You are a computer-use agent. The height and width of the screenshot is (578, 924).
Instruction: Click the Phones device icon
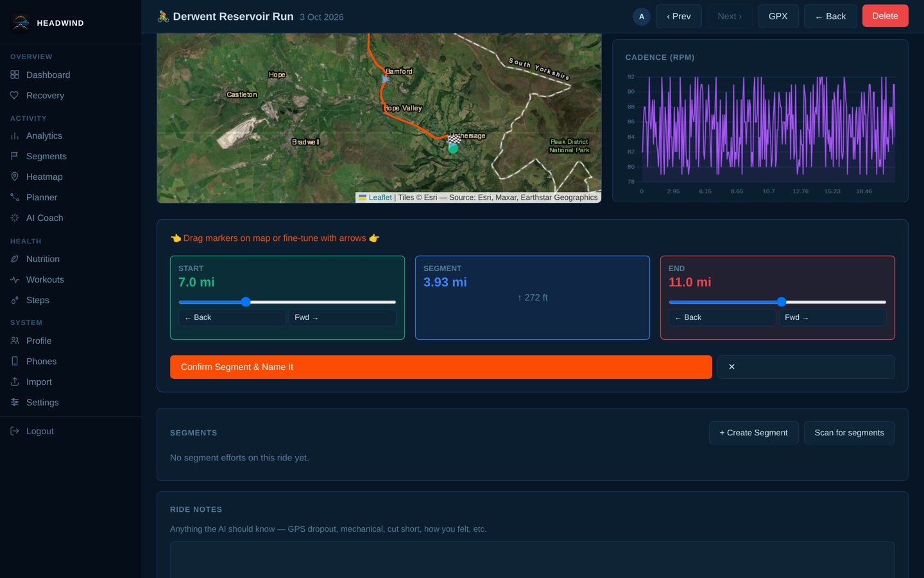point(15,361)
